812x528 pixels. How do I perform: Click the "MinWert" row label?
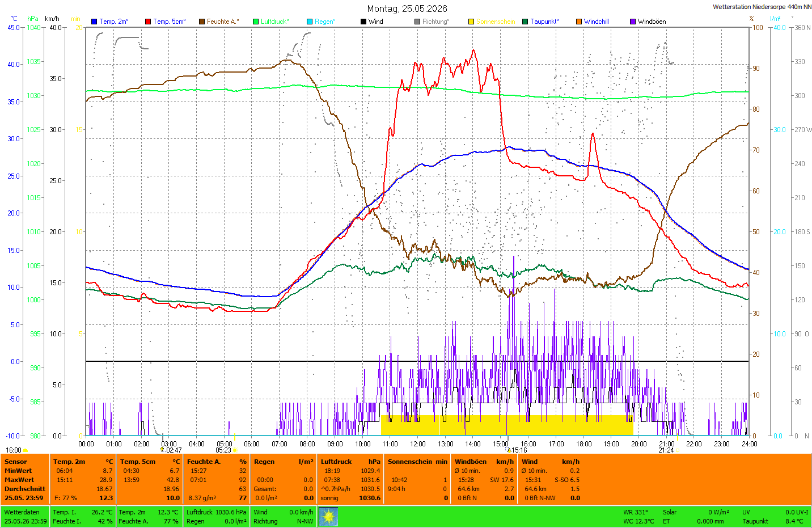point(18,471)
